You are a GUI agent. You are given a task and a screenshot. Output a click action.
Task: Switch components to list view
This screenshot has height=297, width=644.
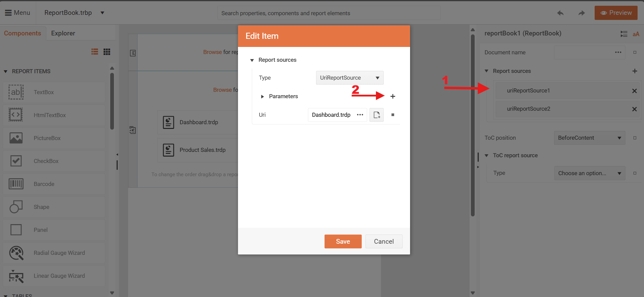pos(95,52)
